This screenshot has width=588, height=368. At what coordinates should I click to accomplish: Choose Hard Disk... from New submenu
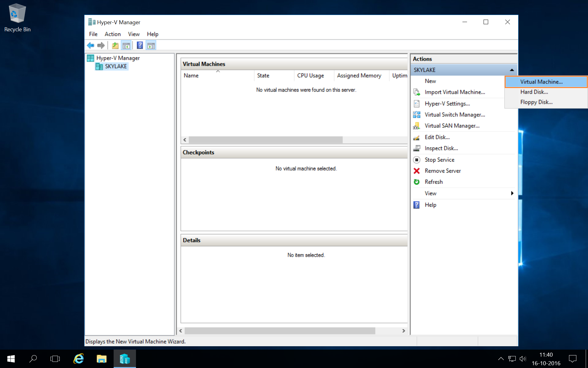click(546, 92)
